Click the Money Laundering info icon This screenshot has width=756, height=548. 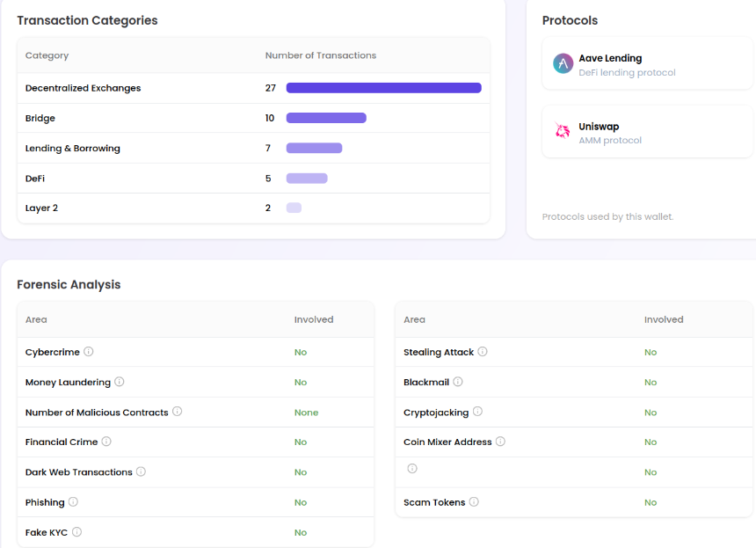(119, 382)
